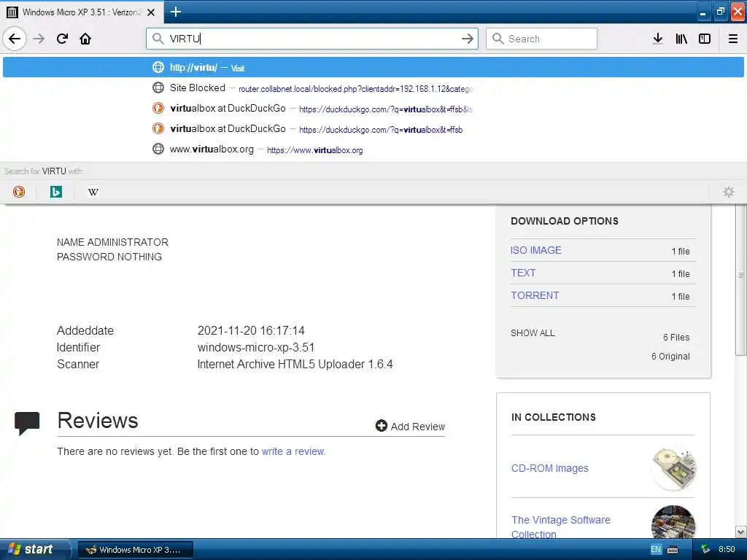Open the browser home page icon
This screenshot has height=560, width=747.
click(85, 39)
